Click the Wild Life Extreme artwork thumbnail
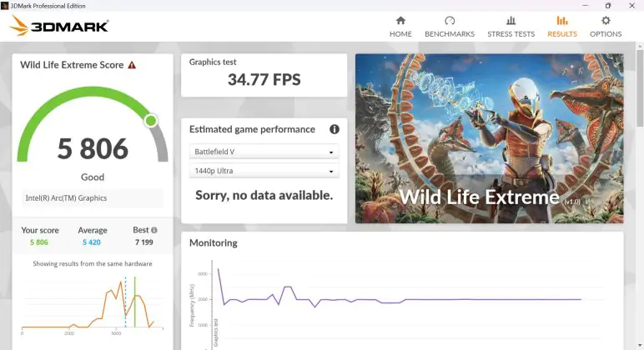Image resolution: width=644 pixels, height=350 pixels. point(489,138)
